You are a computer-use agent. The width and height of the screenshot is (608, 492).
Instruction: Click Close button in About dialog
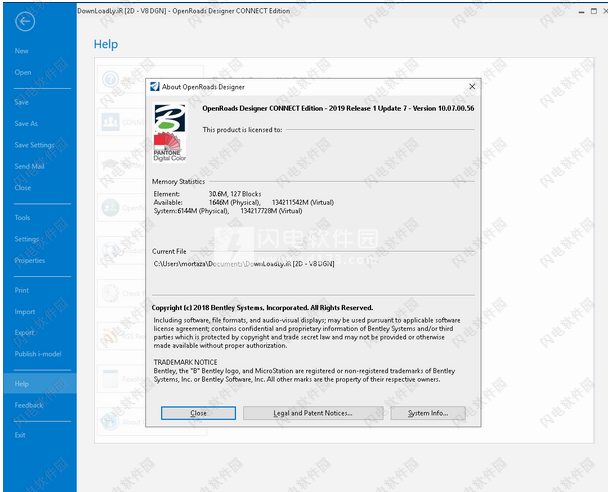coord(198,413)
